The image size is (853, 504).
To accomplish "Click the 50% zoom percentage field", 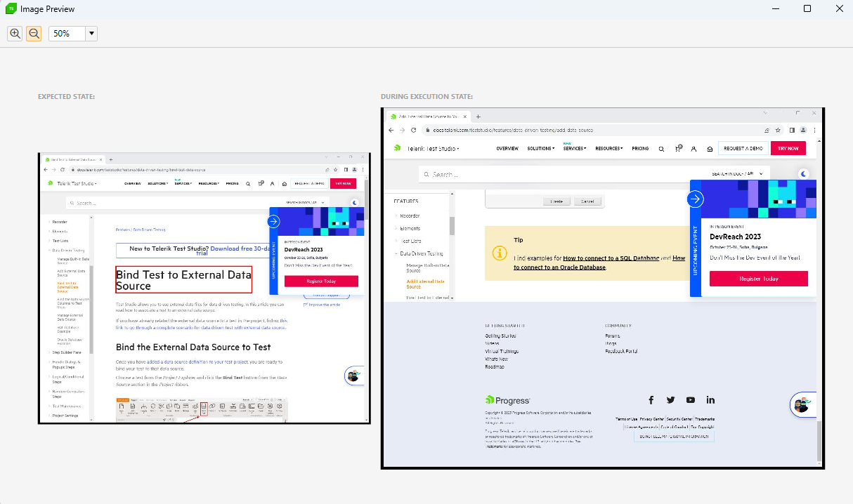I will (x=67, y=33).
